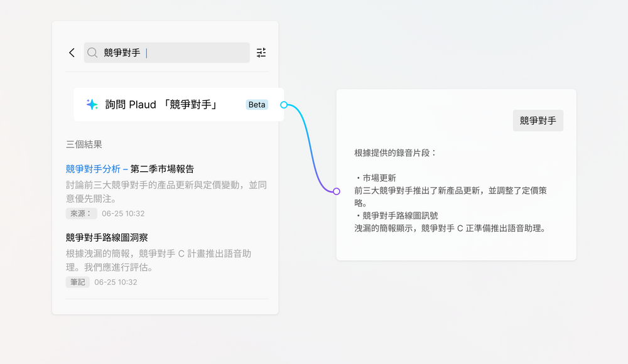Click the magnifier search icon
This screenshot has height=364, width=628.
tap(92, 53)
